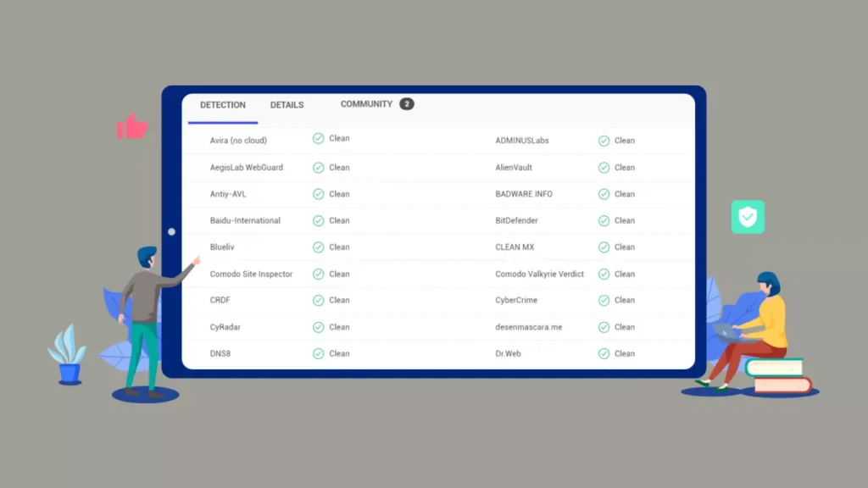Select the Antiy-AVL vendor name

(228, 194)
